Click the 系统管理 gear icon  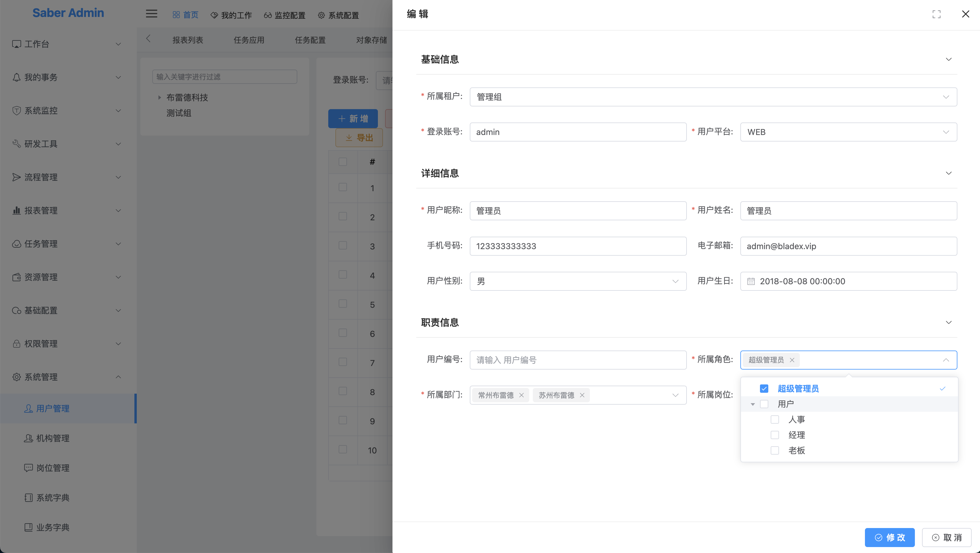pyautogui.click(x=16, y=377)
